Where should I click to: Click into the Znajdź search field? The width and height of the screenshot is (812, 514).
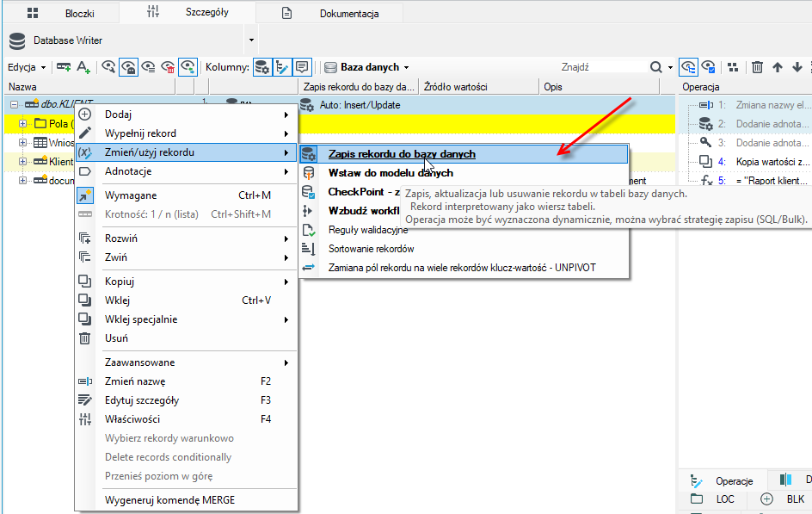[602, 67]
